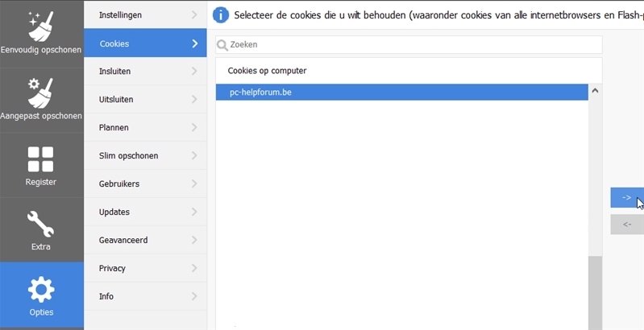Move cookie right with arrow button
Image resolution: width=644 pixels, height=330 pixels.
coord(627,197)
